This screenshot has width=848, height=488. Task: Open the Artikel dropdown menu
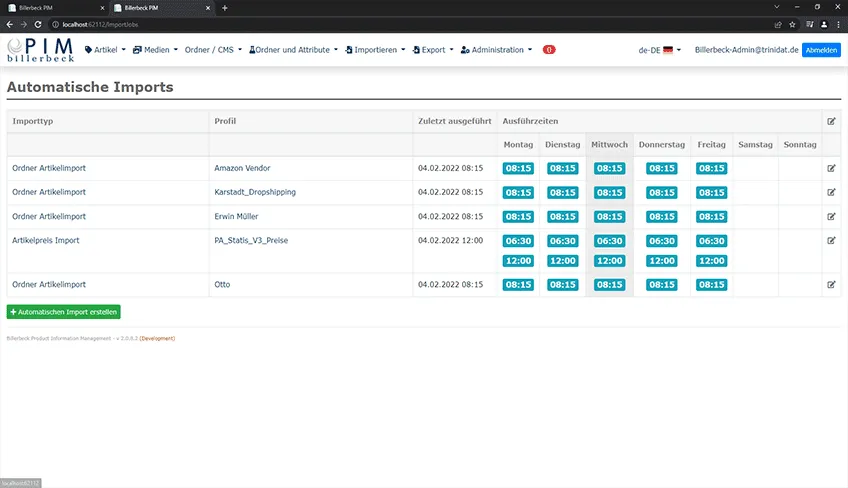point(105,50)
